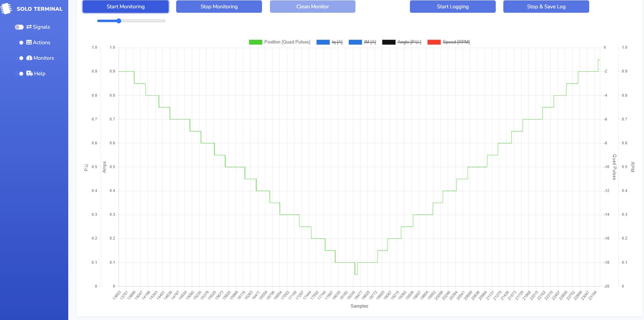The width and height of the screenshot is (644, 320).
Task: Click the blue IM [A] legend swatch
Action: point(355,42)
